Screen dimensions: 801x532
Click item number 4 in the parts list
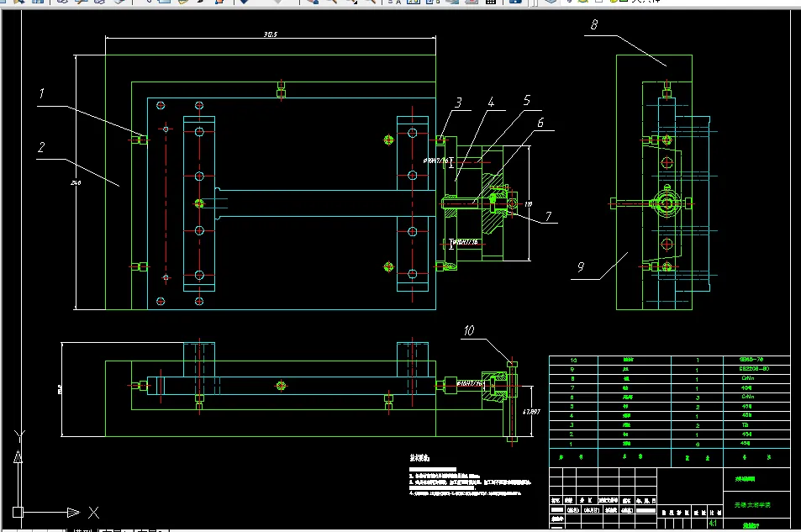(x=572, y=415)
